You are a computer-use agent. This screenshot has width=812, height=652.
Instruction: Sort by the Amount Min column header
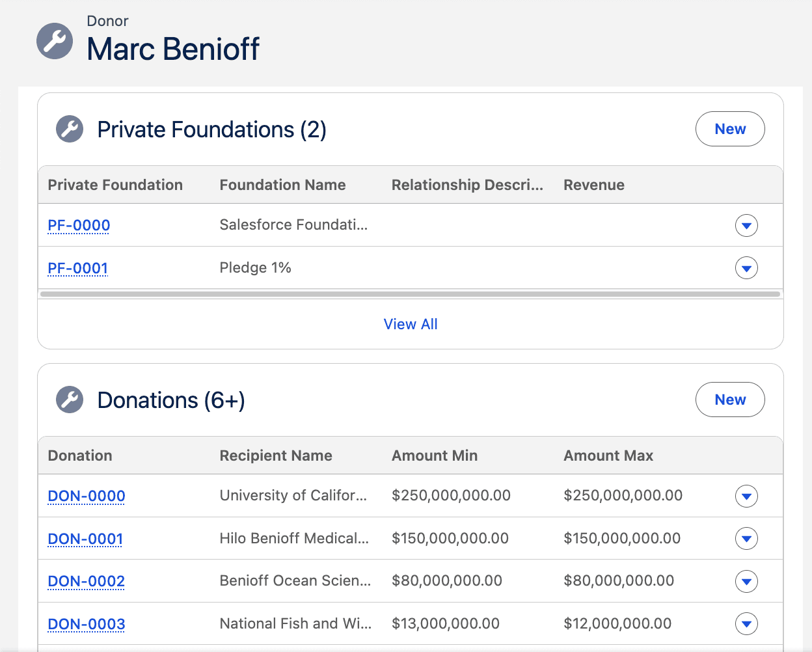[434, 455]
